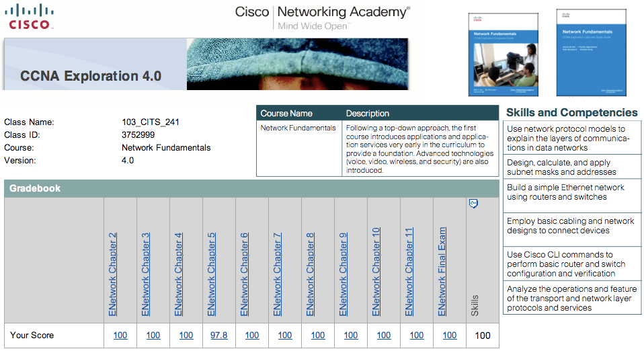The image size is (644, 351).
Task: Open the ENetwork Chapter 4 column link
Action: click(x=178, y=274)
